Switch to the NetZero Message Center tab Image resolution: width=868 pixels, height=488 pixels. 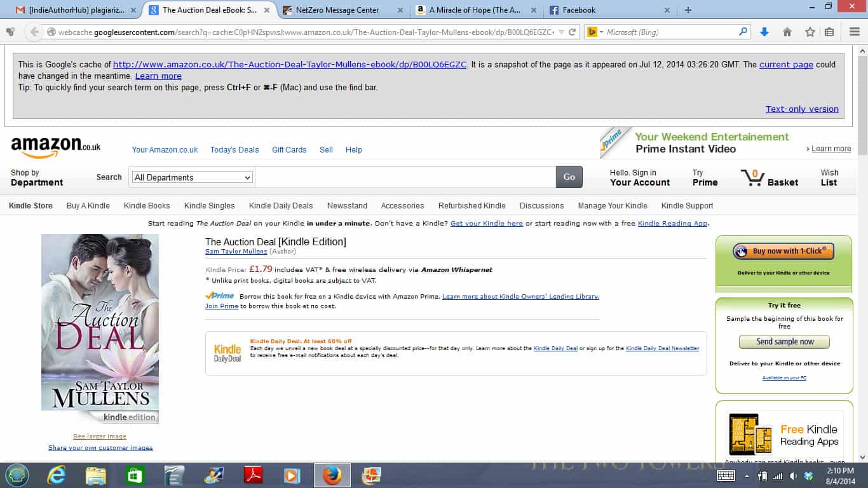(343, 10)
